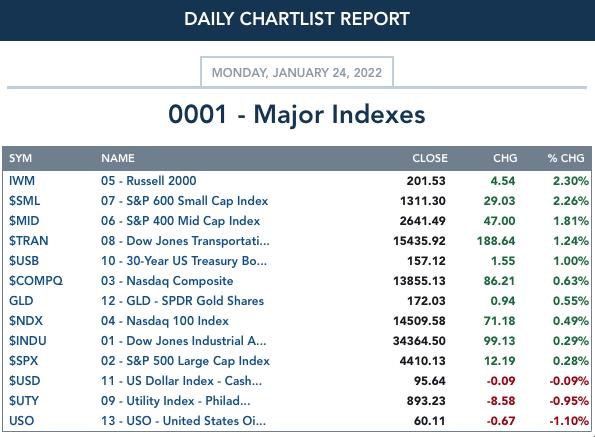The height and width of the screenshot is (437, 595).
Task: Sort table by the CLOSE column header
Action: (x=430, y=158)
